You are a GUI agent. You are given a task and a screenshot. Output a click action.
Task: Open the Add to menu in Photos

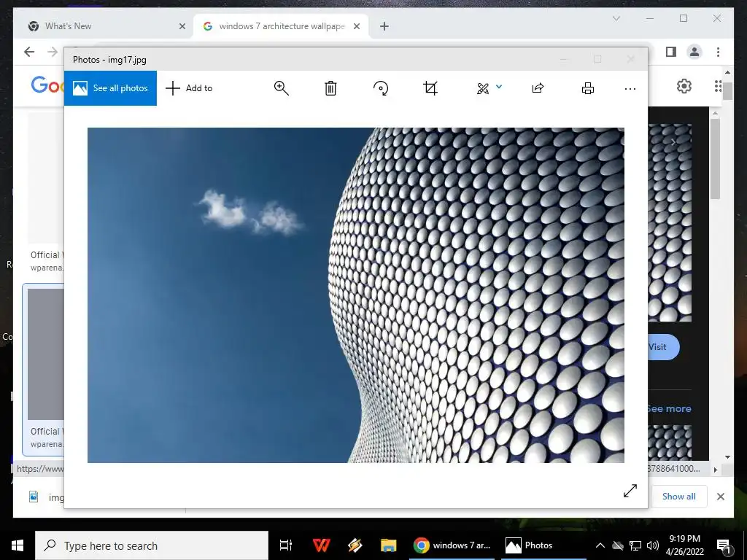tap(189, 88)
